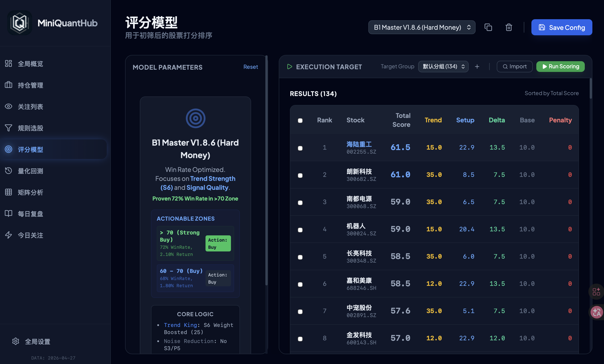The image size is (604, 364).
Task: Click total score 57.0 for 金发科技
Action: [x=400, y=338]
